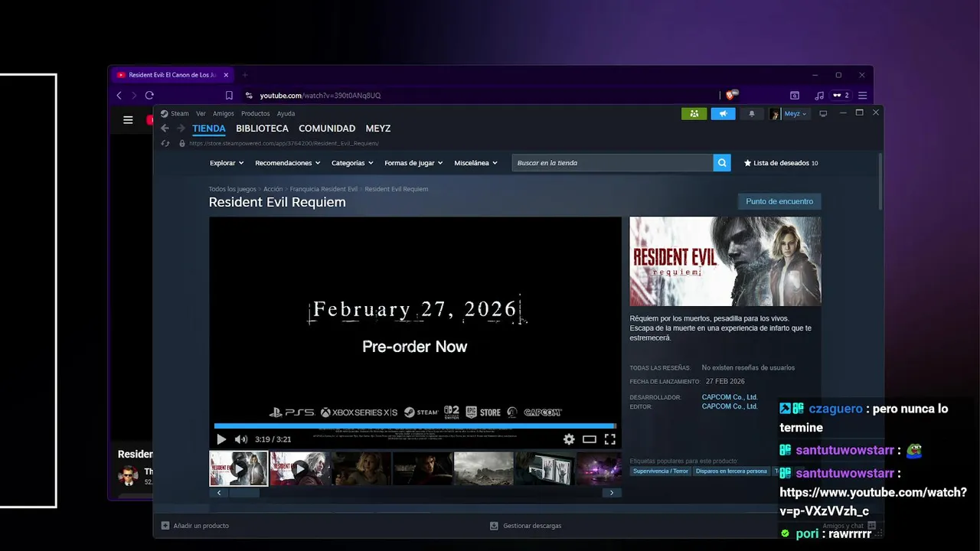Reload the Steam store page
Image resolution: width=980 pixels, height=551 pixels.
165,143
